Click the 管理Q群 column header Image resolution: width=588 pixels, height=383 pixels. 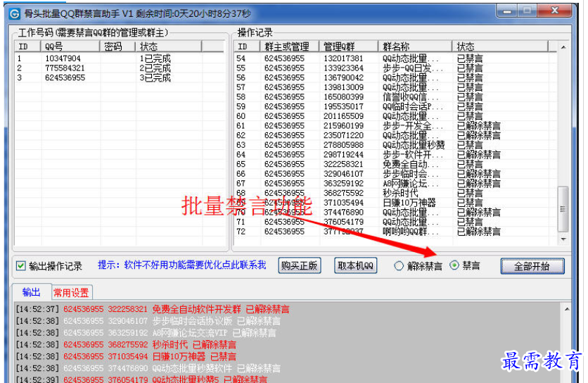pos(348,46)
